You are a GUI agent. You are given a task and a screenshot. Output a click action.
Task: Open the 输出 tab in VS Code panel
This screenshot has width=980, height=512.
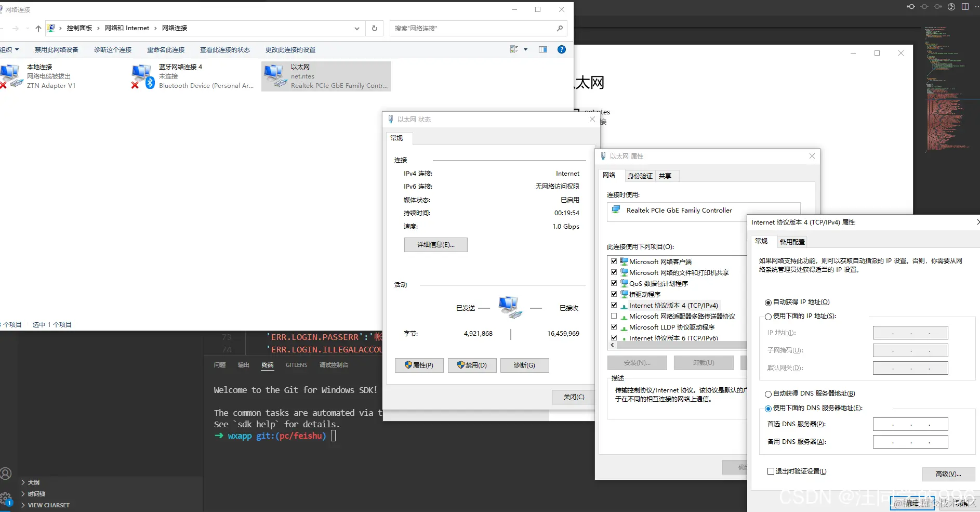(x=244, y=365)
